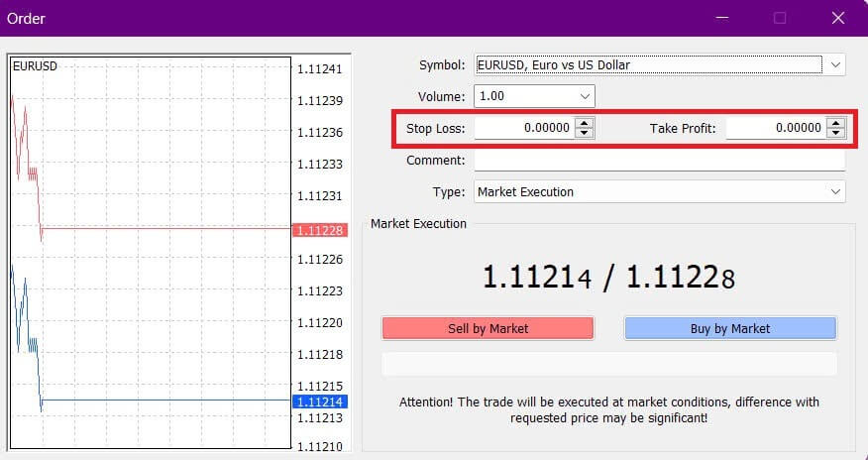Click the Sell by Market button
The width and height of the screenshot is (868, 460).
(x=488, y=328)
